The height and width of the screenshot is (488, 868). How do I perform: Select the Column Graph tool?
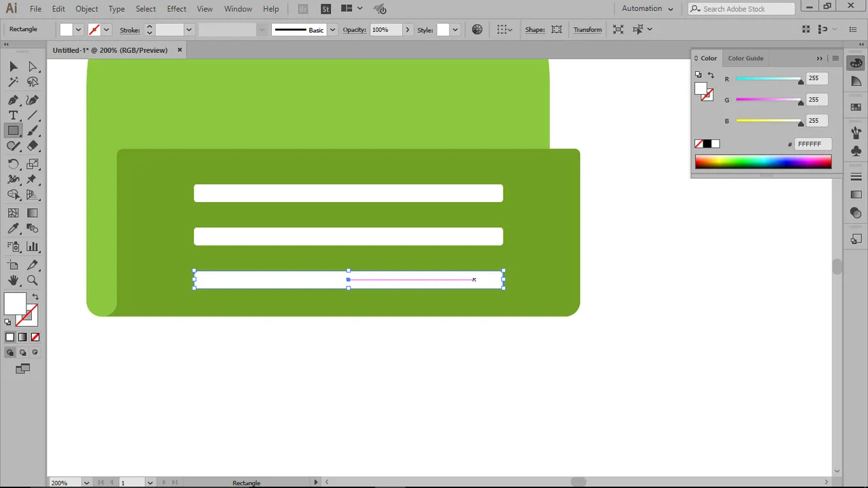(x=32, y=247)
